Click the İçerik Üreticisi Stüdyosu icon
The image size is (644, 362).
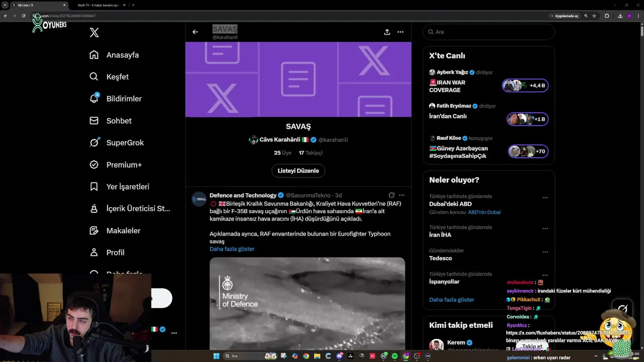(x=94, y=209)
